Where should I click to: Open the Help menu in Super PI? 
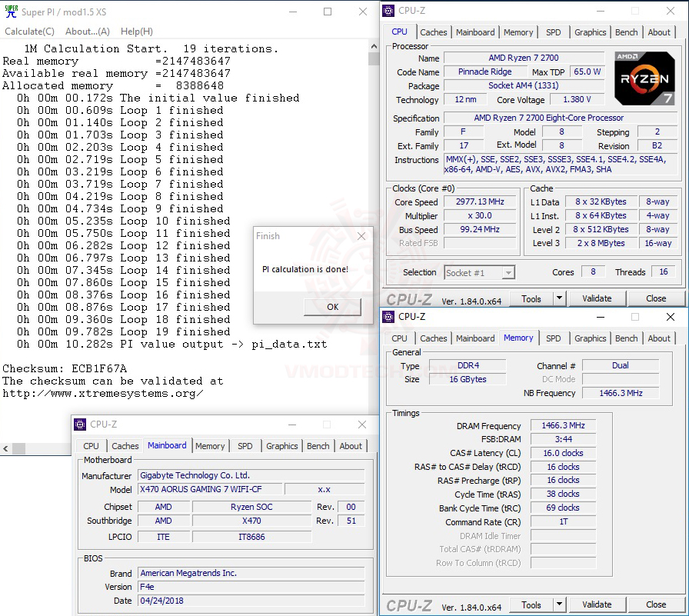[x=136, y=31]
